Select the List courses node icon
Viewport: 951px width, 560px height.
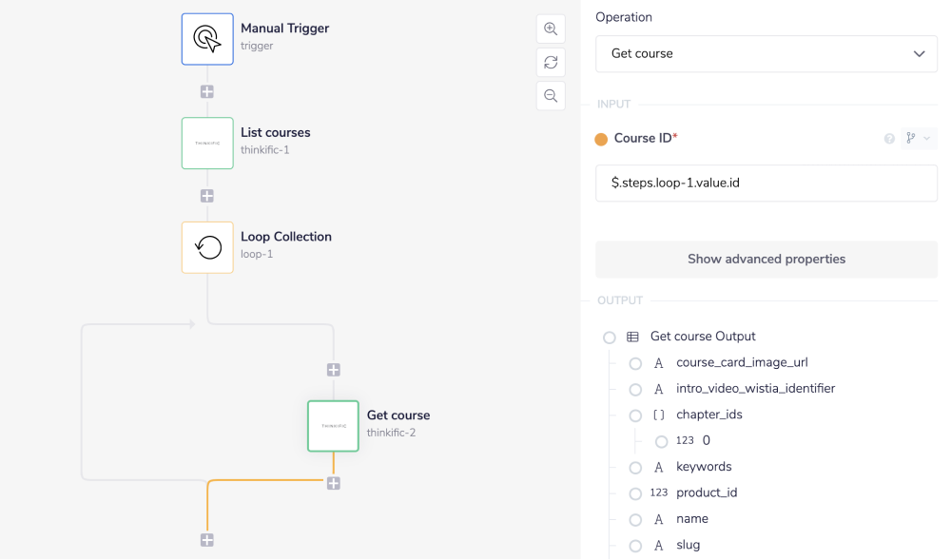click(x=207, y=143)
